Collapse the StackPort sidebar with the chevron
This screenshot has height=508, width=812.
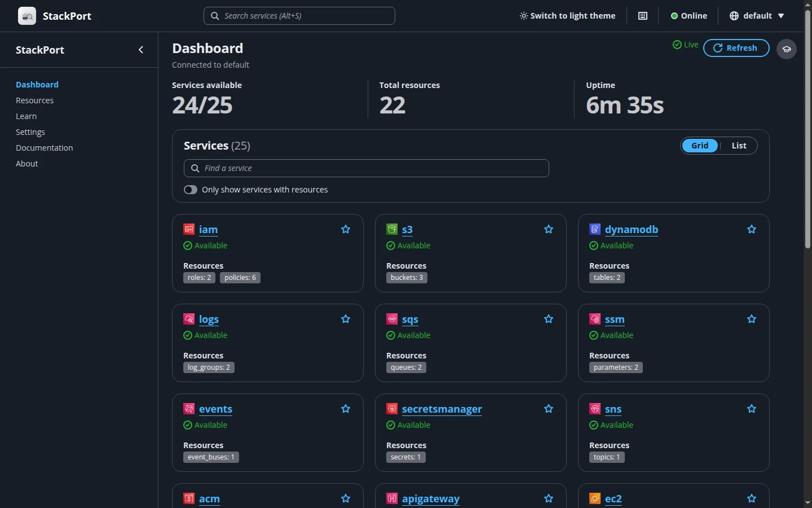click(x=141, y=50)
